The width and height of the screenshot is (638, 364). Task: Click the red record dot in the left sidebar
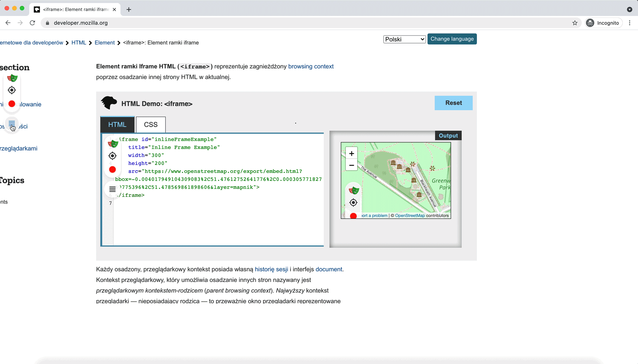[12, 104]
